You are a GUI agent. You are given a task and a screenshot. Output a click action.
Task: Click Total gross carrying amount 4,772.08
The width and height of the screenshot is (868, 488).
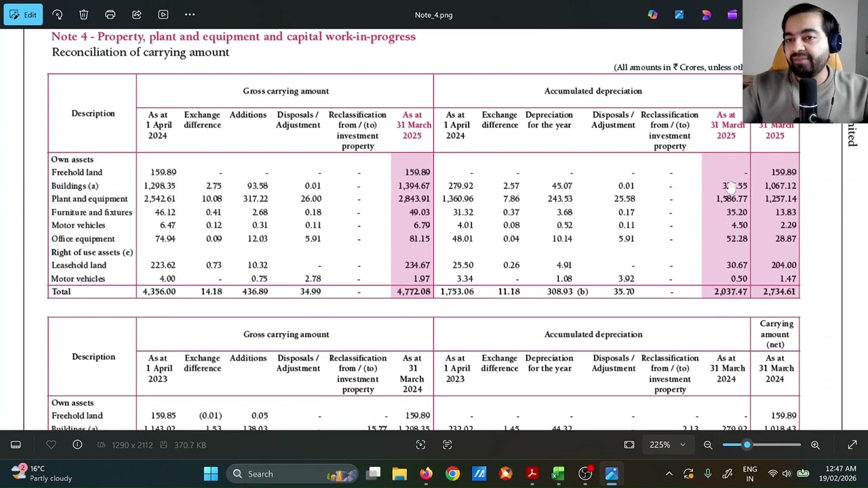point(413,291)
